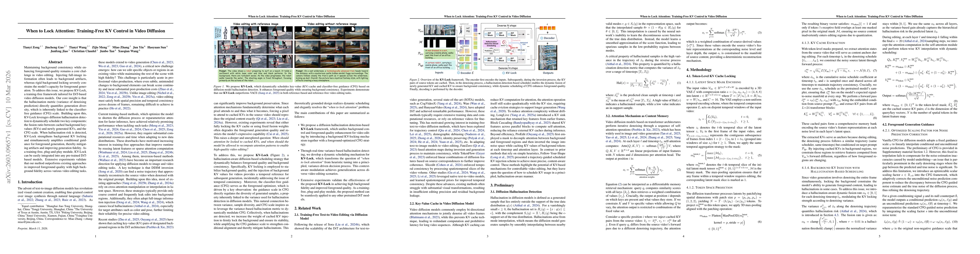
Task: Click the 'Inverse N steps' label in Figure 2
Action: 507,26
